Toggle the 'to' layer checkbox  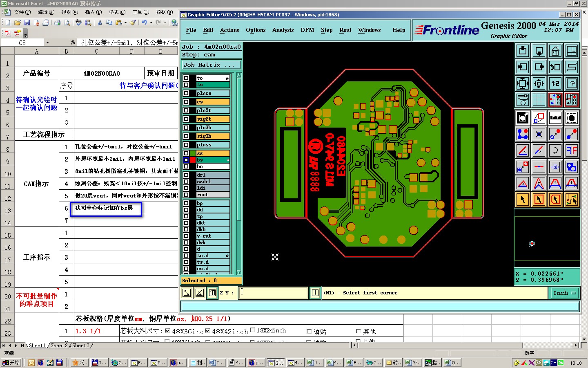(x=186, y=78)
